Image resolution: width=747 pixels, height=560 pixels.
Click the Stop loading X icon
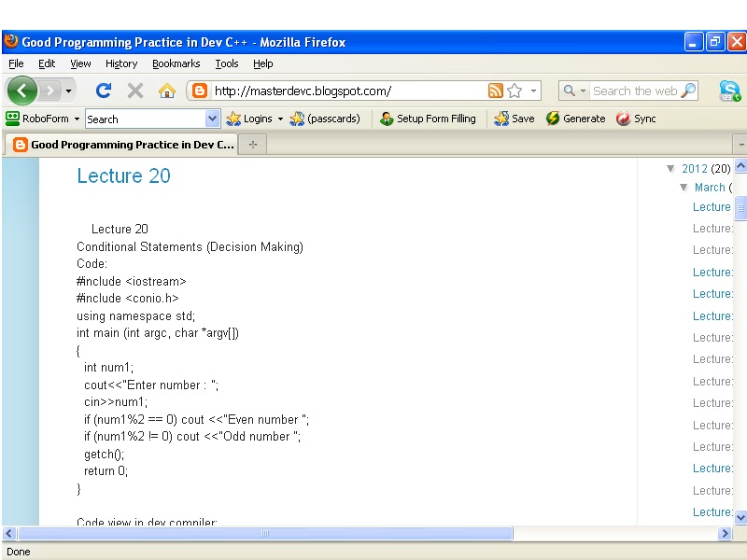(135, 91)
